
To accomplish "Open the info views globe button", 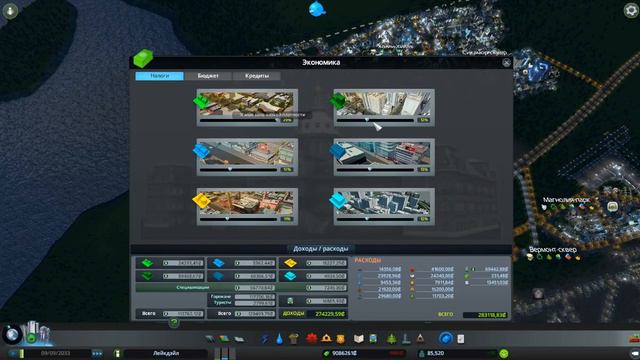I will point(12,335).
